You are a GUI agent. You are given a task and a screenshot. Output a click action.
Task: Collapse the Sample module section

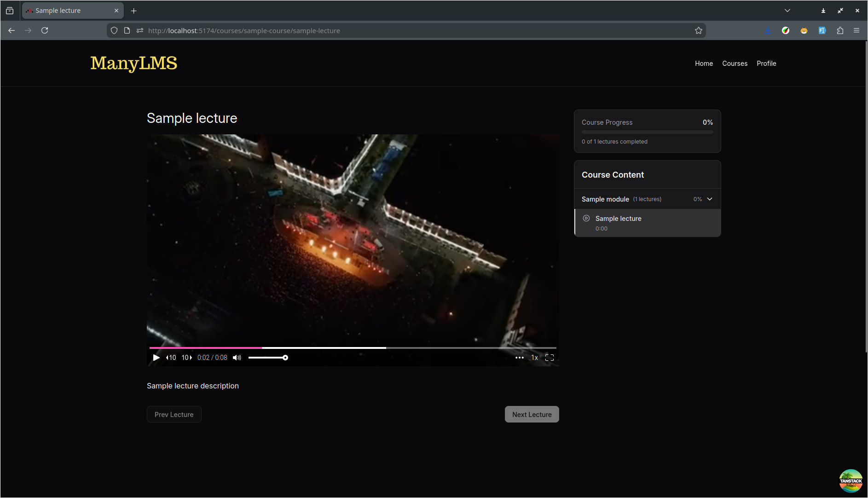710,199
